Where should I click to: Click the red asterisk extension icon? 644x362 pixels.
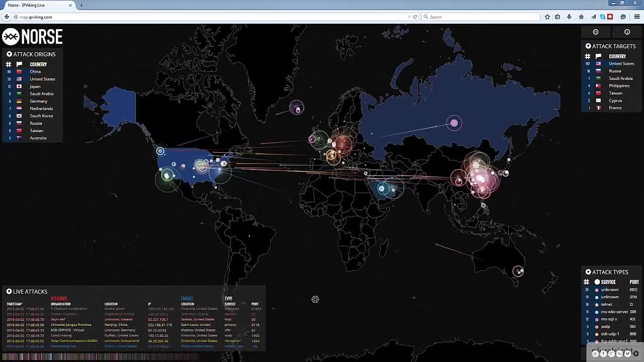pyautogui.click(x=610, y=17)
